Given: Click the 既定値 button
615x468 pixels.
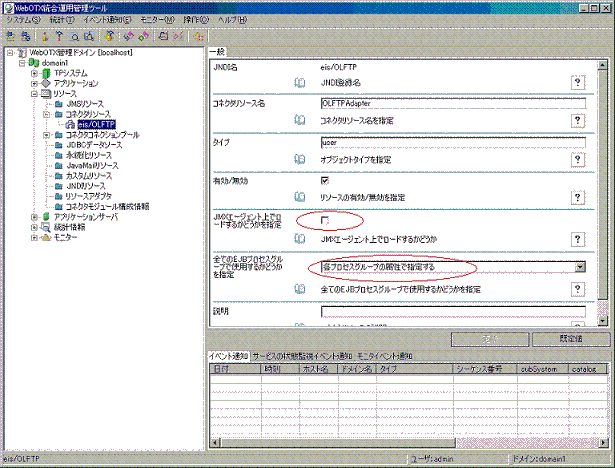Looking at the screenshot, I should [568, 339].
